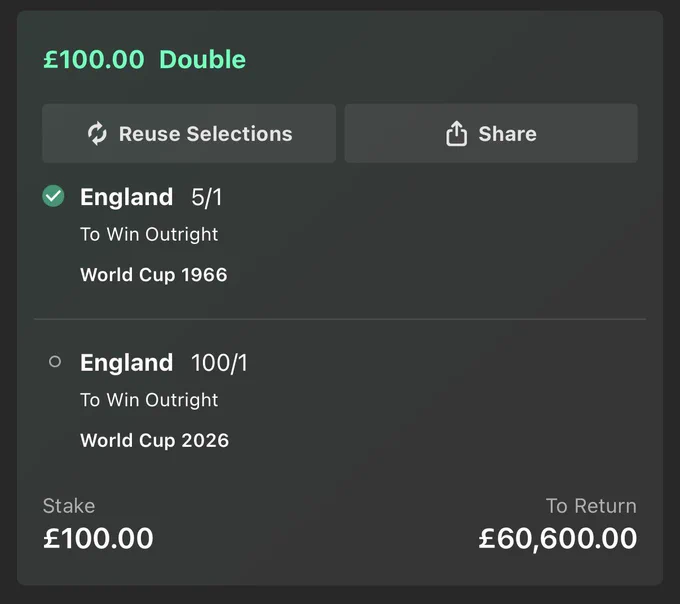The height and width of the screenshot is (604, 680).
Task: Select the England 5/1 selection name
Action: pyautogui.click(x=127, y=197)
